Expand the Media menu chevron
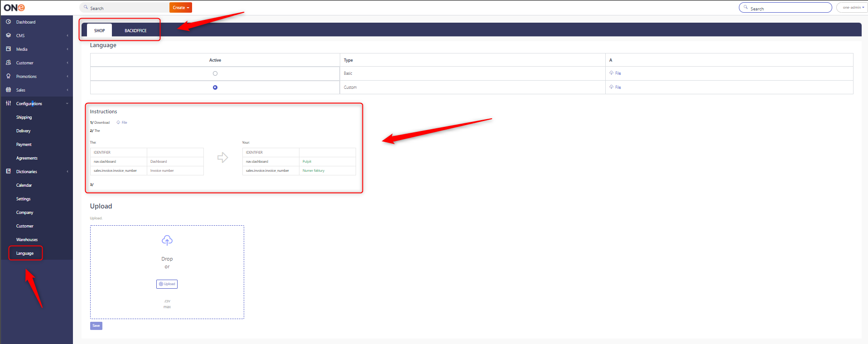Image resolution: width=868 pixels, height=344 pixels. point(68,49)
